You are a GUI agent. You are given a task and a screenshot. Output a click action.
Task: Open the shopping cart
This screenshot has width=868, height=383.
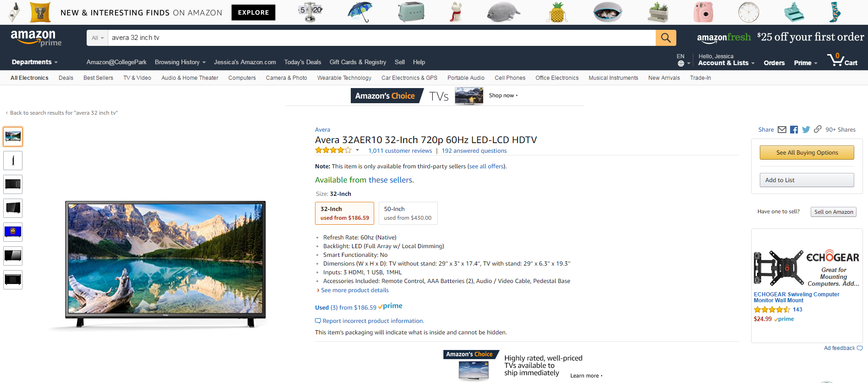click(x=842, y=60)
